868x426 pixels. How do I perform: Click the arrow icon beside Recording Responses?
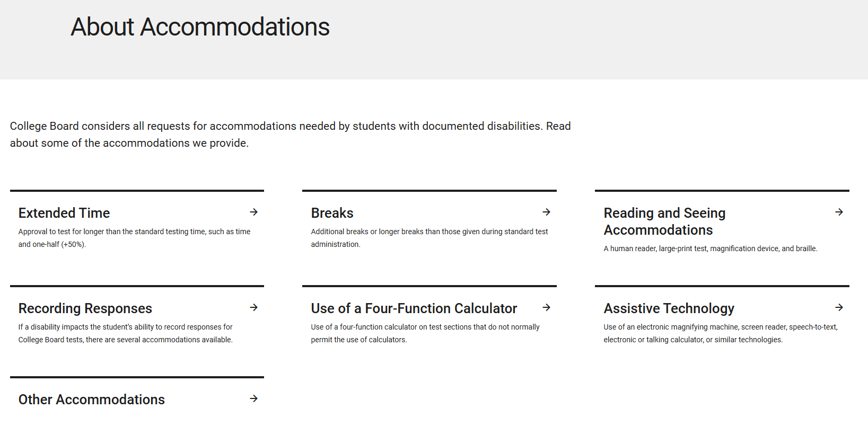pyautogui.click(x=254, y=307)
